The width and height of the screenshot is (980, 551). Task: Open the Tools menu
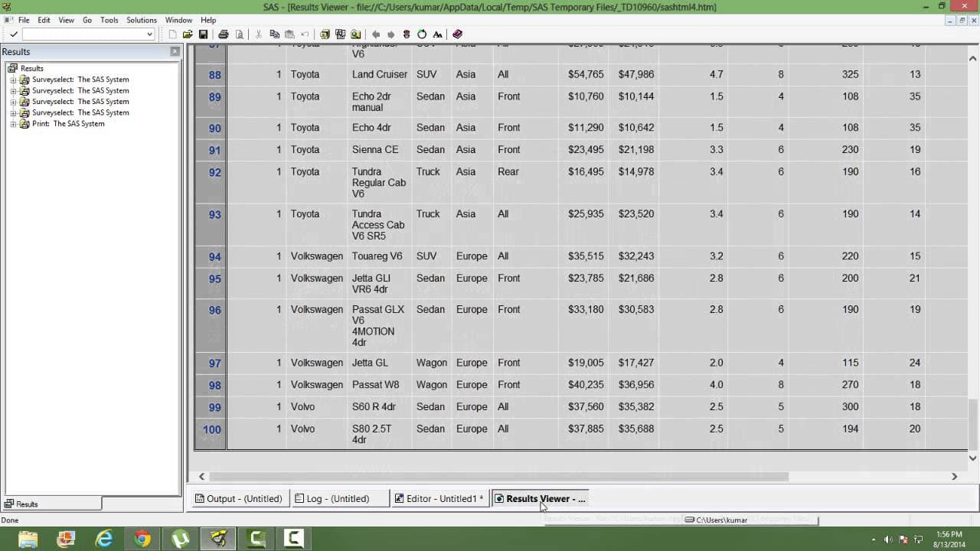(x=109, y=20)
